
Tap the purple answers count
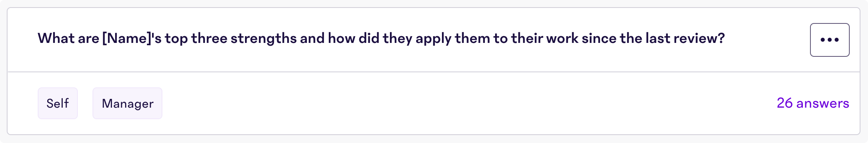(813, 103)
